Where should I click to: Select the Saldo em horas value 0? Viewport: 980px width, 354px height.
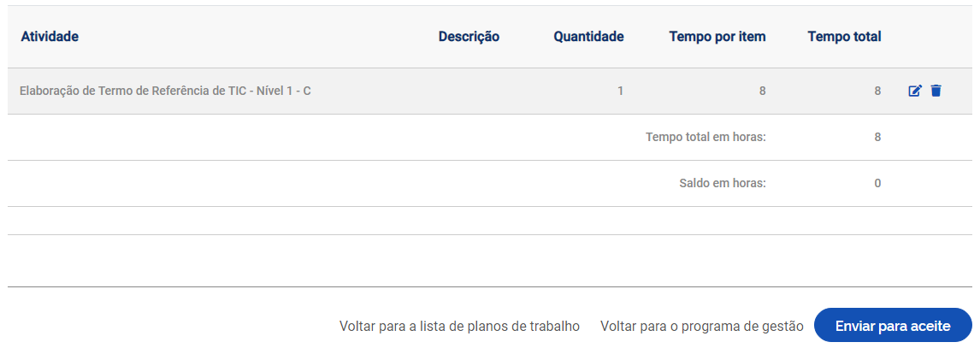pyautogui.click(x=877, y=183)
